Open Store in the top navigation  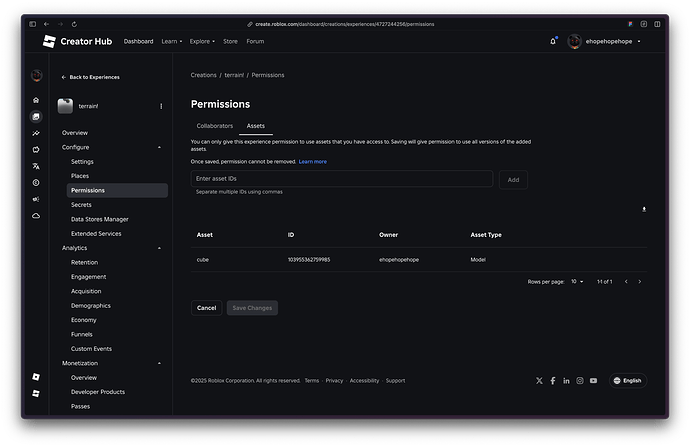(230, 41)
